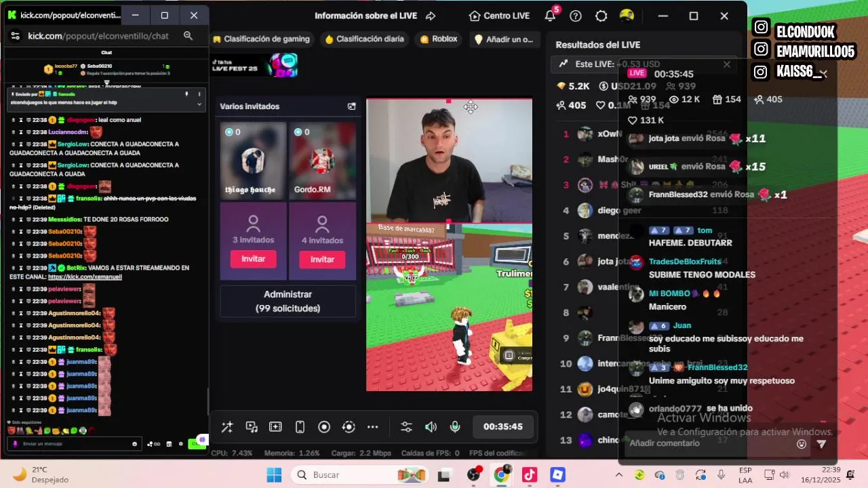868x488 pixels.
Task: Expand the pinned message chevron in Kick chat
Action: (x=199, y=104)
